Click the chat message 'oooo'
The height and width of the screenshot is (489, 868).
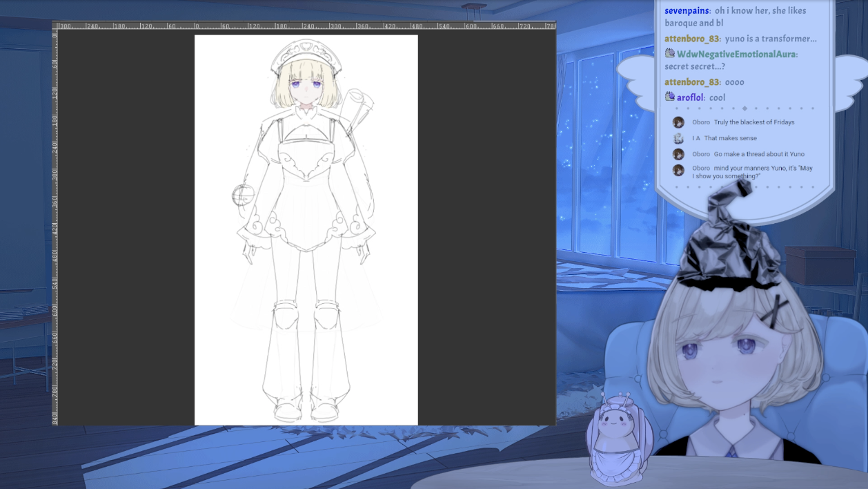[736, 82]
